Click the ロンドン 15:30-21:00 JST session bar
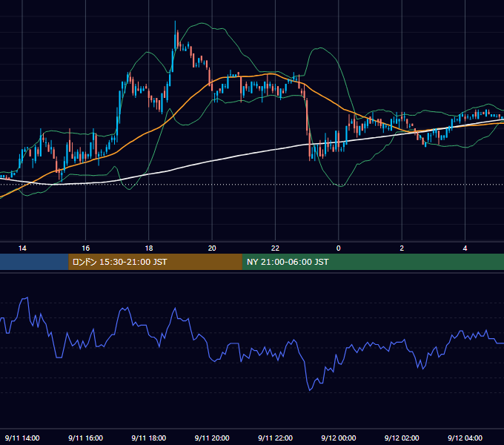The height and width of the screenshot is (445, 504). [x=155, y=262]
